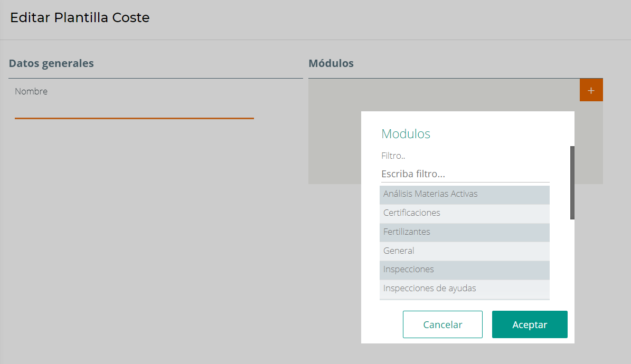
Task: Click the 'Modulos' dialog title
Action: tap(406, 134)
